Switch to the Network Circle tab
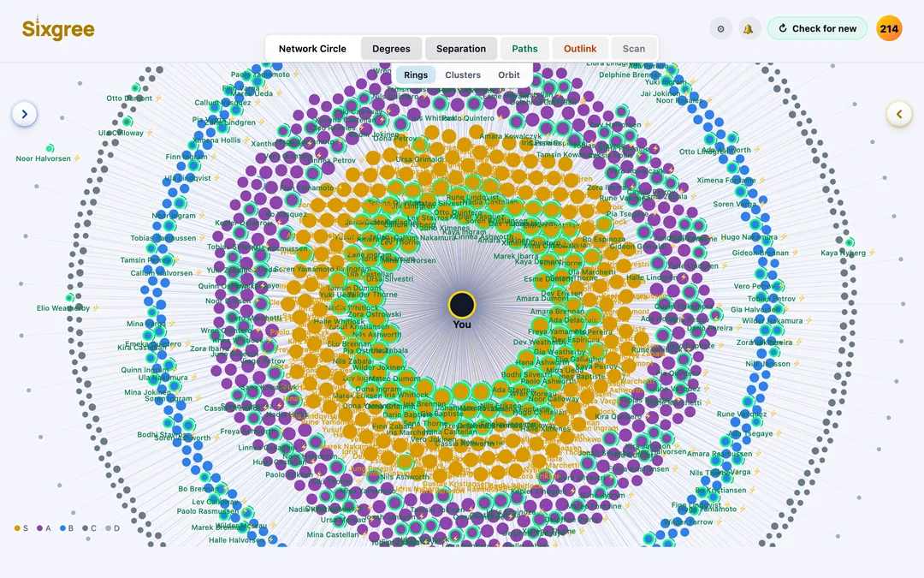Image resolution: width=924 pixels, height=578 pixels. coord(312,48)
